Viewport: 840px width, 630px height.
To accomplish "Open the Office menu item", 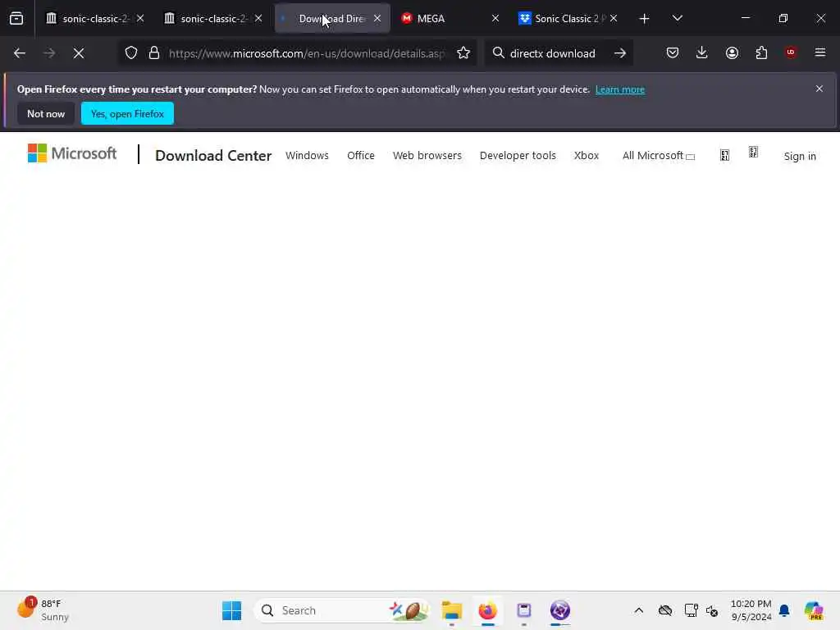I will 361,155.
